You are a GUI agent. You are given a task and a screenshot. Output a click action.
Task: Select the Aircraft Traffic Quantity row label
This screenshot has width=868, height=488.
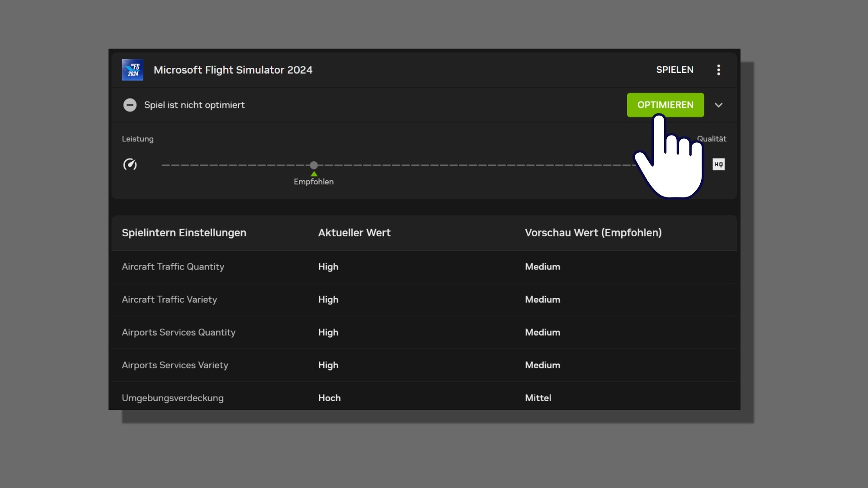tap(173, 267)
